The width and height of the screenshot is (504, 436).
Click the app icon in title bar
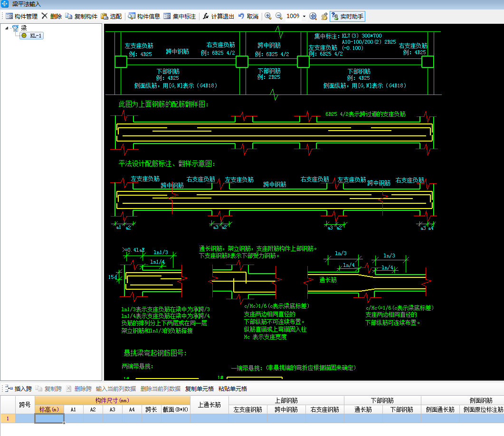[x=5, y=4]
